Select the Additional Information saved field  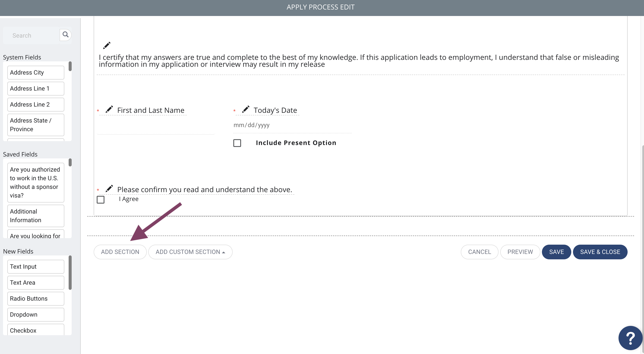pos(36,216)
